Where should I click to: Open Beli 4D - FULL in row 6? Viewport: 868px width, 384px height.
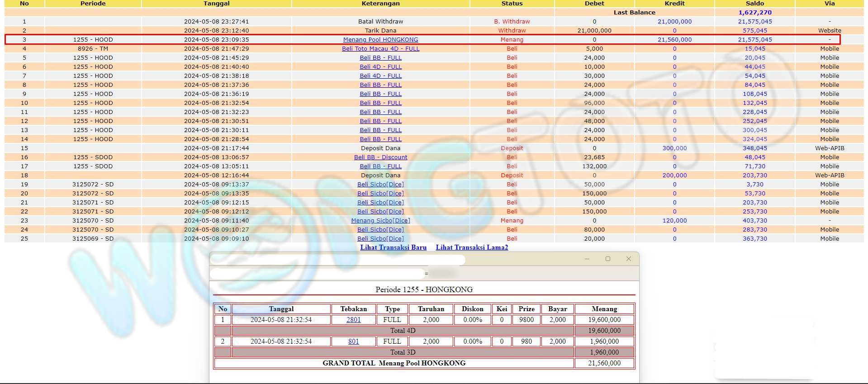[380, 67]
